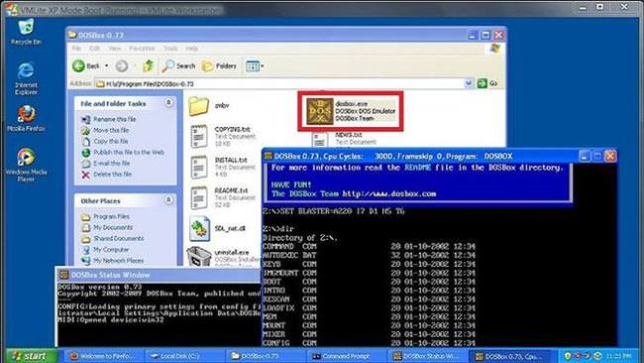Screen dimensions: 644x363
Task: Select the zmbv folder icon
Action: click(199, 106)
